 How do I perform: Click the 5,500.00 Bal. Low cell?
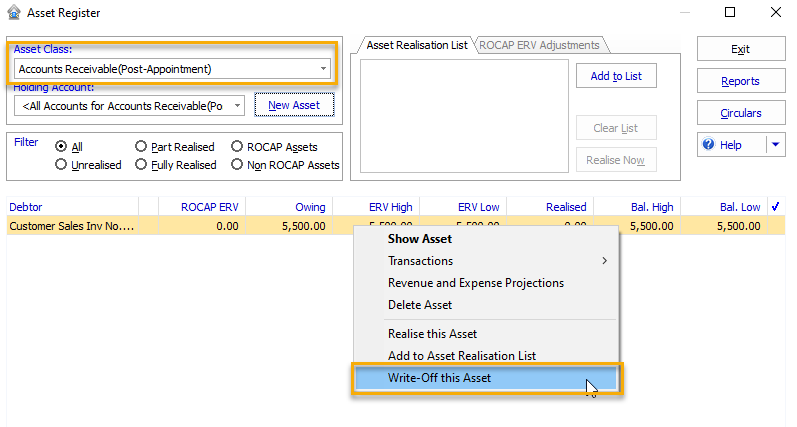click(724, 226)
